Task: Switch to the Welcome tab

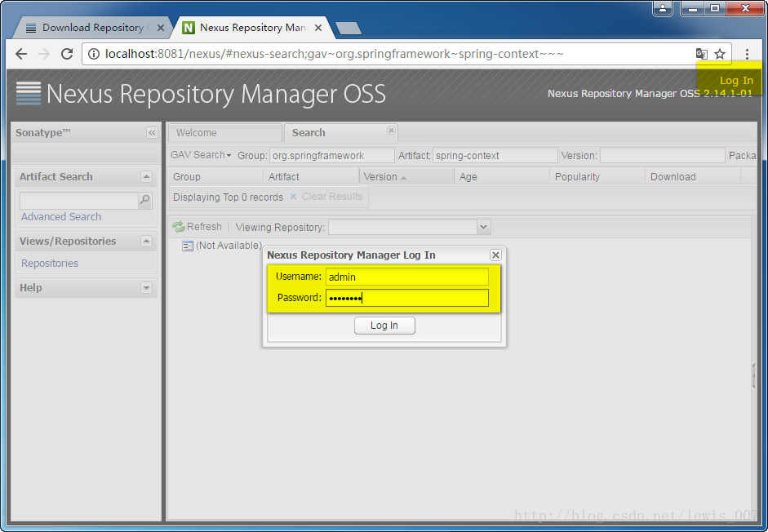Action: tap(225, 133)
